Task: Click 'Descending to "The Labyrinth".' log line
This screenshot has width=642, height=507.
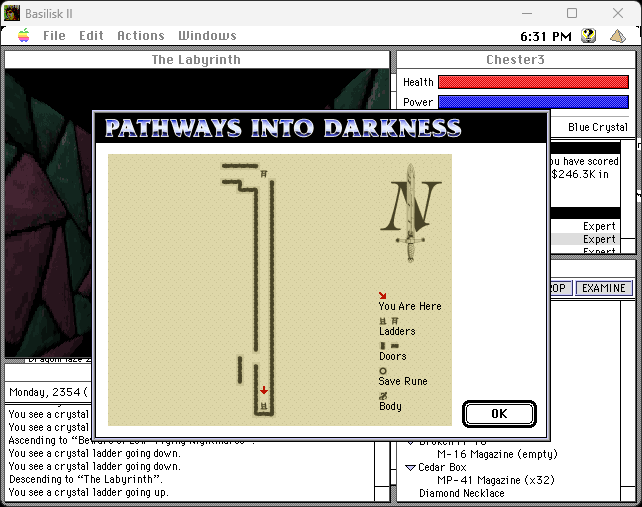Action: pyautogui.click(x=86, y=479)
